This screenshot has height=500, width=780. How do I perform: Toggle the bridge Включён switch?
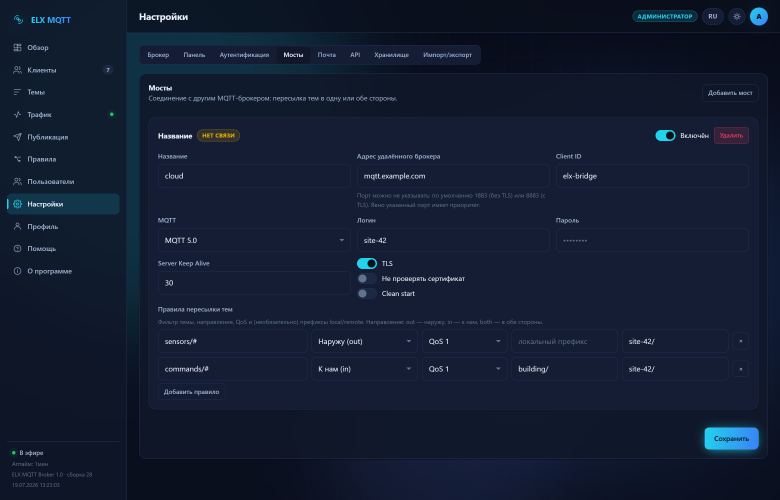(665, 135)
